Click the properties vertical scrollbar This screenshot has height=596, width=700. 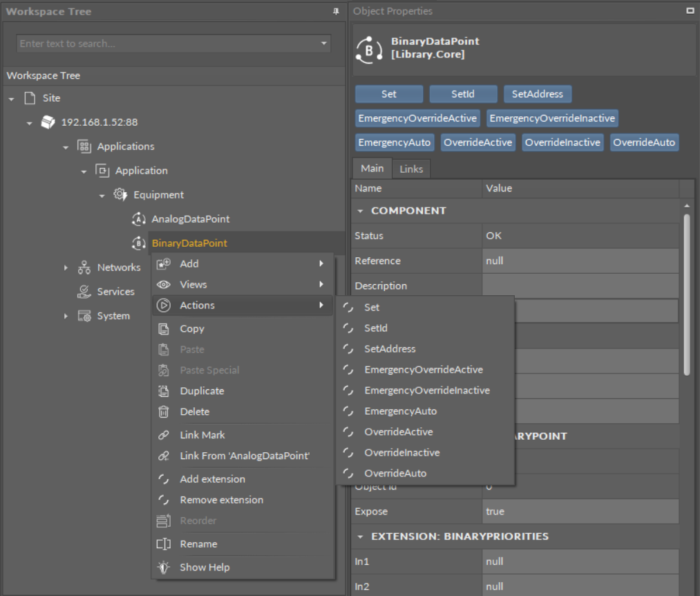pyautogui.click(x=686, y=294)
